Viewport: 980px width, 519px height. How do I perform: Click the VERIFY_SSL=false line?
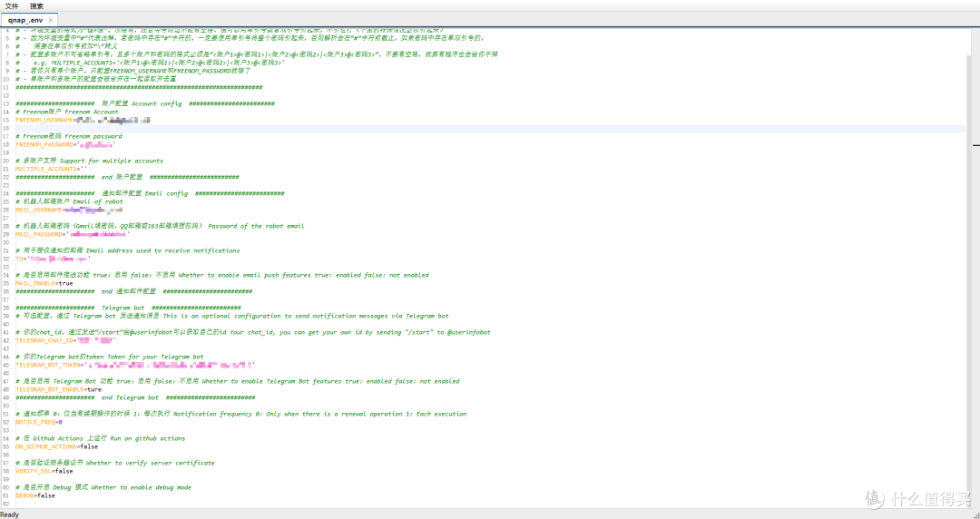[44, 471]
